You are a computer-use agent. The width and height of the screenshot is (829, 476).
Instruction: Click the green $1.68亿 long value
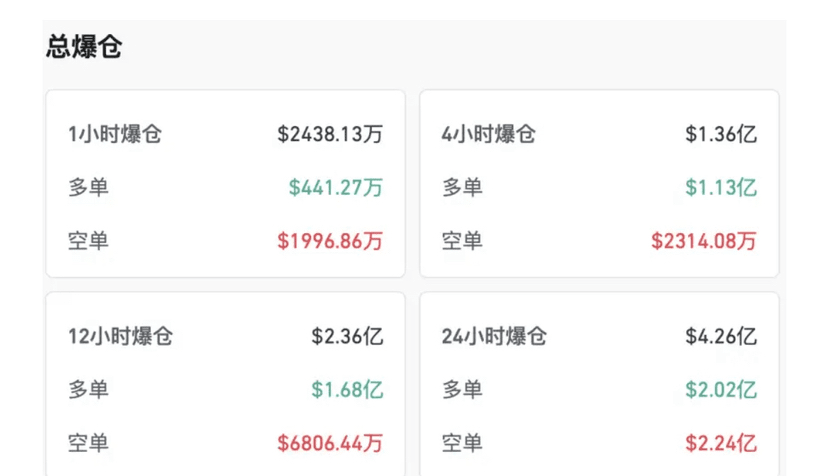coord(347,389)
